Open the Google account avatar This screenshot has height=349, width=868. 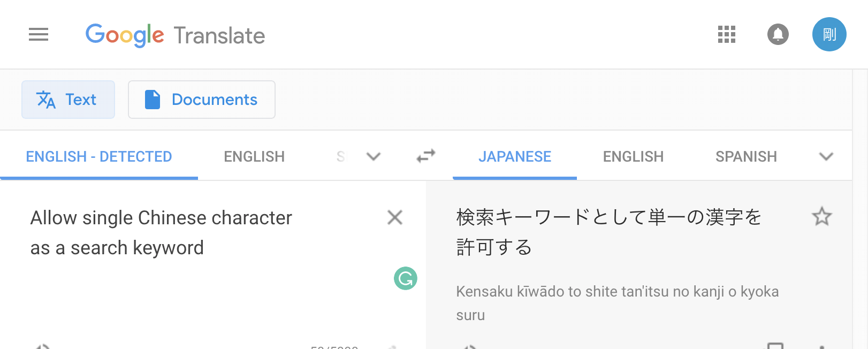click(829, 35)
